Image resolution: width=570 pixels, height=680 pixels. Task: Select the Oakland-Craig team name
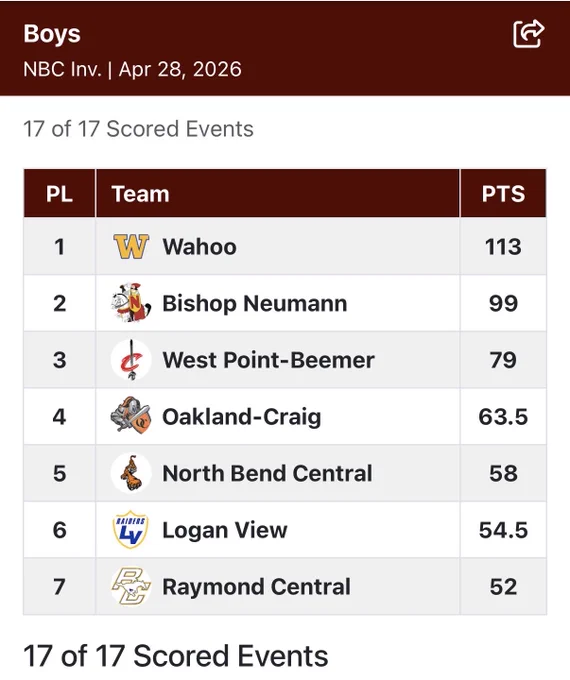coord(242,416)
